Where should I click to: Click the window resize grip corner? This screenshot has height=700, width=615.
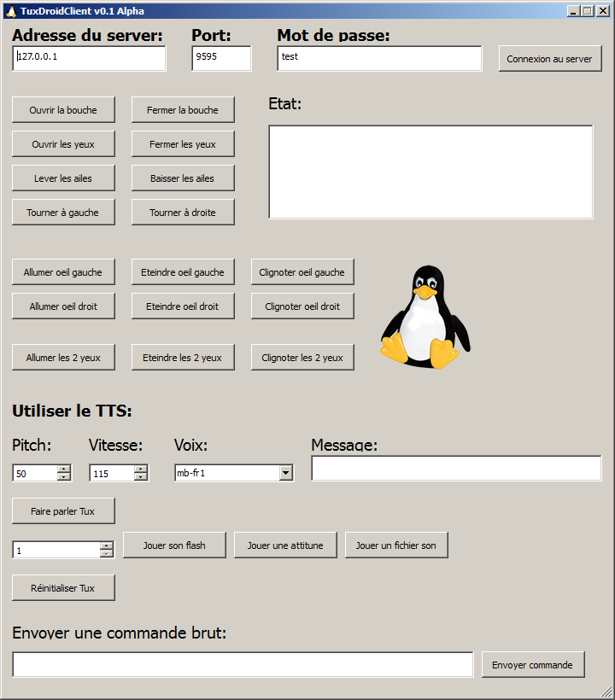[606, 691]
